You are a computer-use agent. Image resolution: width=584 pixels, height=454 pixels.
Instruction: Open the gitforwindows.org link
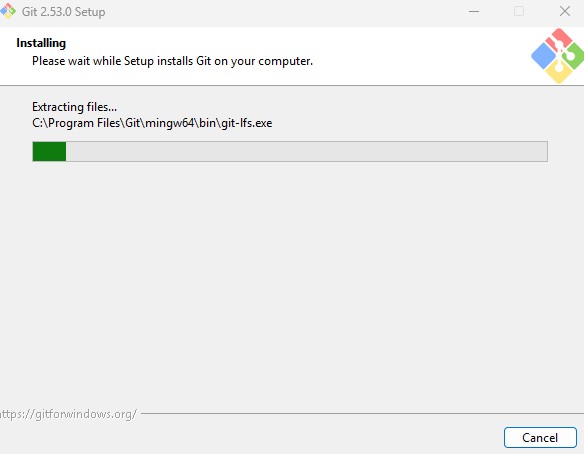point(69,414)
